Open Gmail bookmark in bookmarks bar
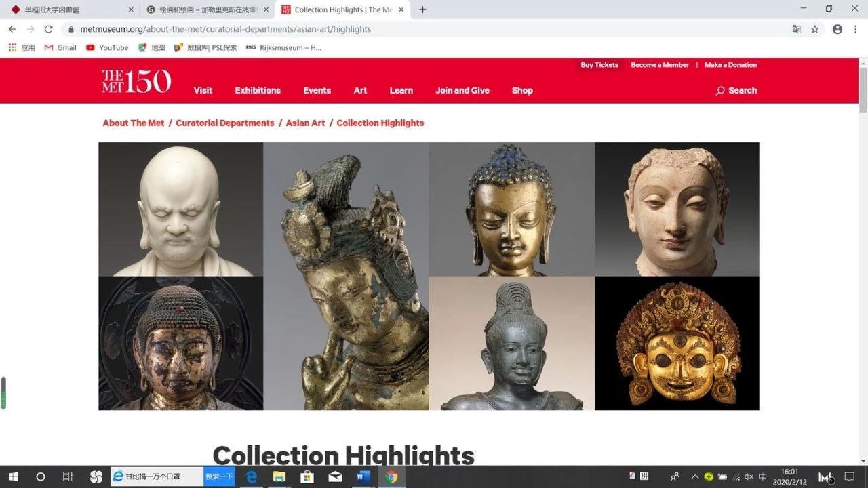This screenshot has height=488, width=868. coord(60,48)
